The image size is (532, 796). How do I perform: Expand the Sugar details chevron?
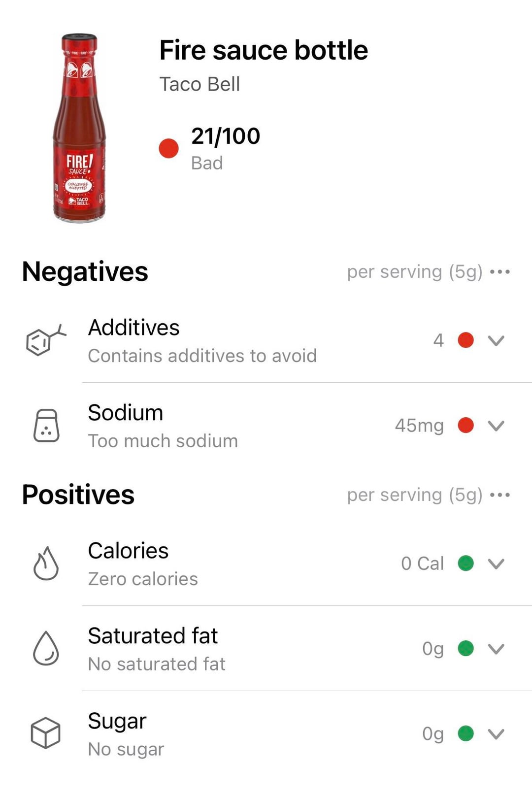pos(496,734)
